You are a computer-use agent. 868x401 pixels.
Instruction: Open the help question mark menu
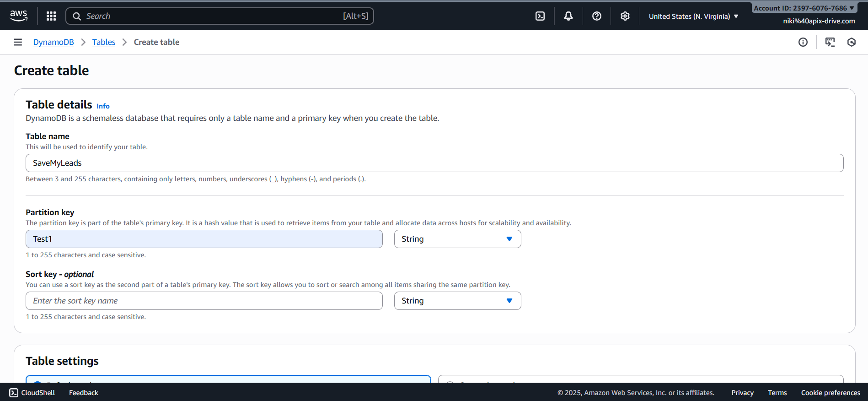coord(597,16)
